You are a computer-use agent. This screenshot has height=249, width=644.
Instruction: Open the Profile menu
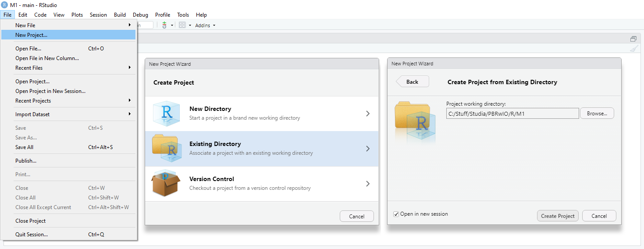point(163,14)
